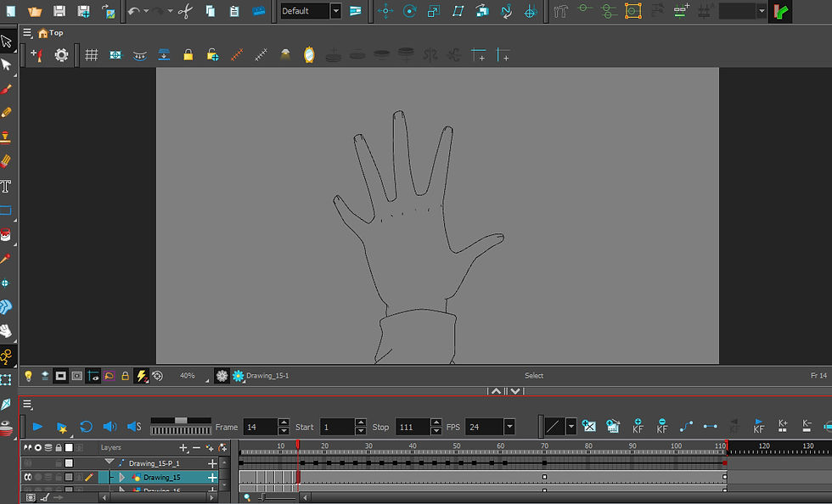The image size is (832, 504).
Task: Increase the Stop frame stepper
Action: click(x=436, y=423)
